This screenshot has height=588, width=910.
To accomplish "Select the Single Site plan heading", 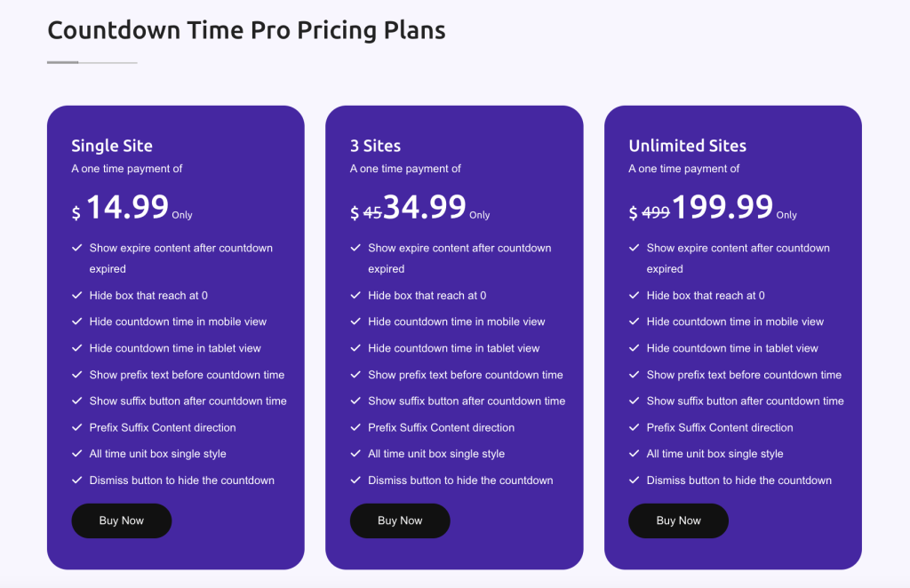I will coord(111,145).
